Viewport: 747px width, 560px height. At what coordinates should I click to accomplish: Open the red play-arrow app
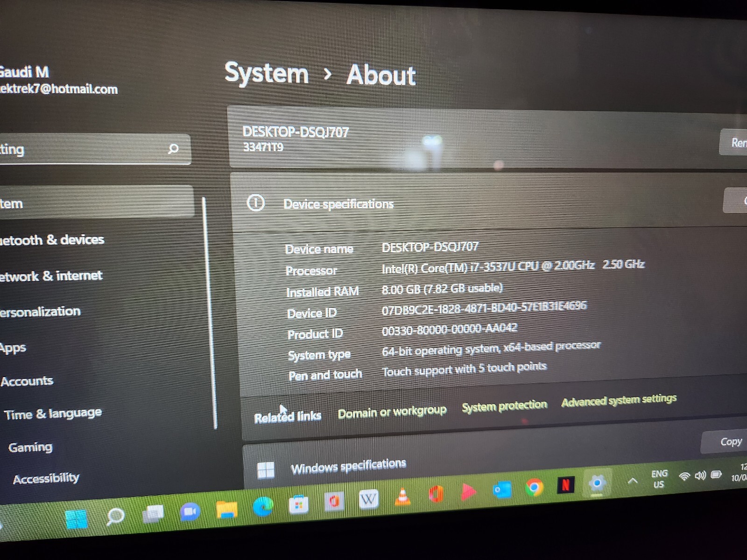(x=469, y=492)
